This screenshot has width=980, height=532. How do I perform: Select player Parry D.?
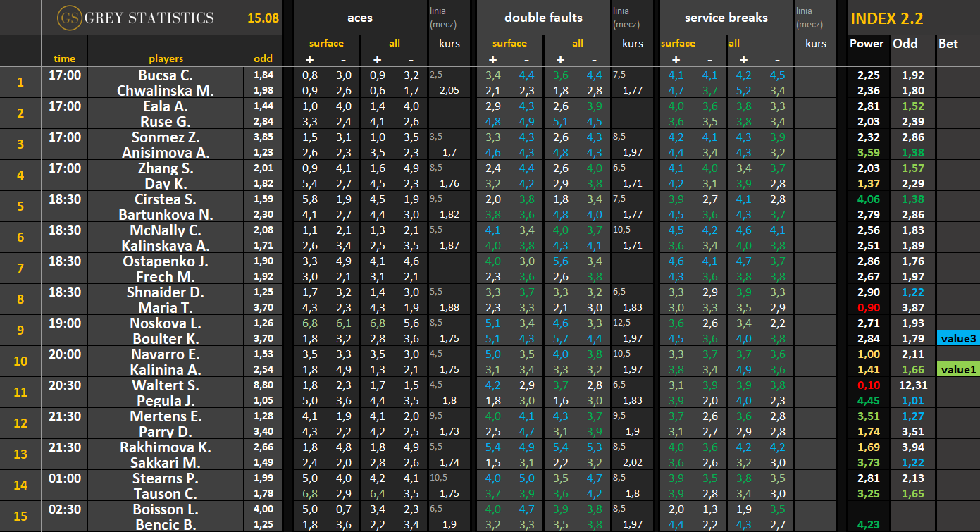(x=166, y=432)
